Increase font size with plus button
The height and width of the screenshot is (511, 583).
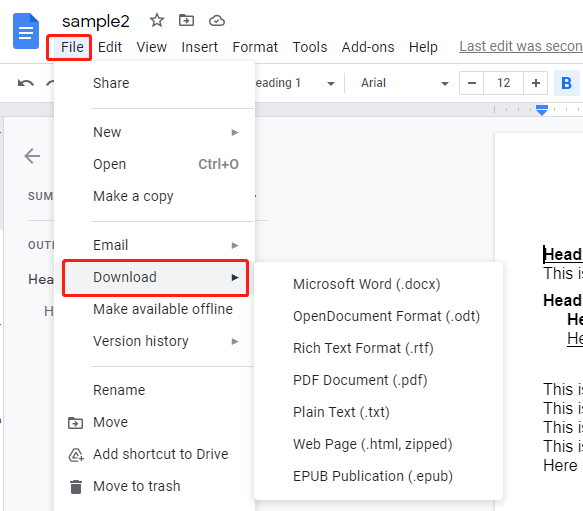click(x=535, y=83)
